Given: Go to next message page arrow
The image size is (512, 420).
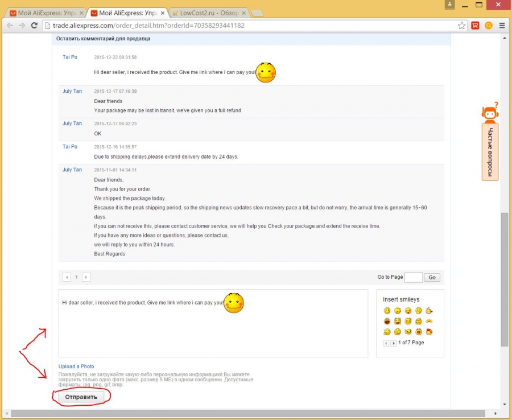Looking at the screenshot, I should (x=86, y=277).
